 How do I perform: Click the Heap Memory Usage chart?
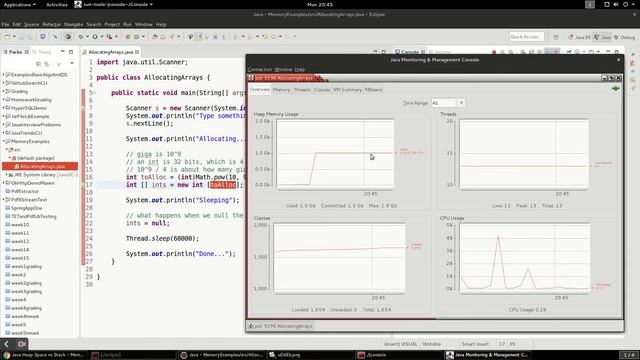coord(335,153)
